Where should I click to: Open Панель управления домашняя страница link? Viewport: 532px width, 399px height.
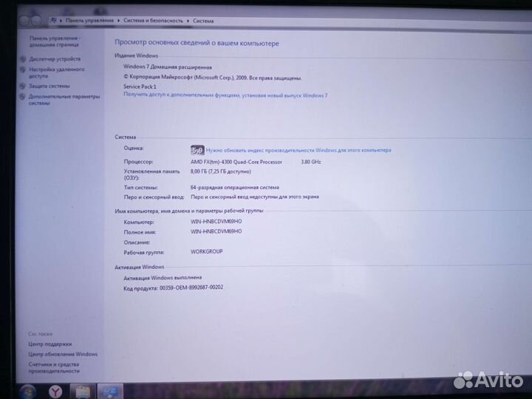click(54, 41)
